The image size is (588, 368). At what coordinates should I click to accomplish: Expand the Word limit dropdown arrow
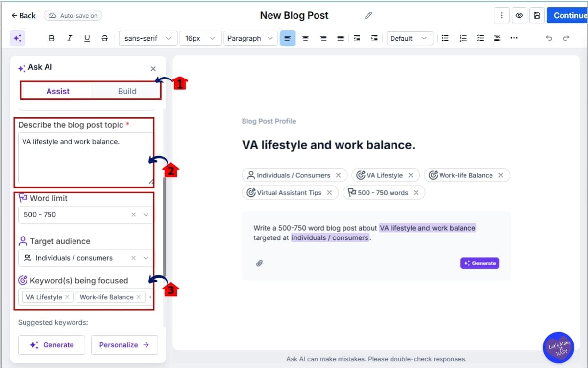[146, 215]
